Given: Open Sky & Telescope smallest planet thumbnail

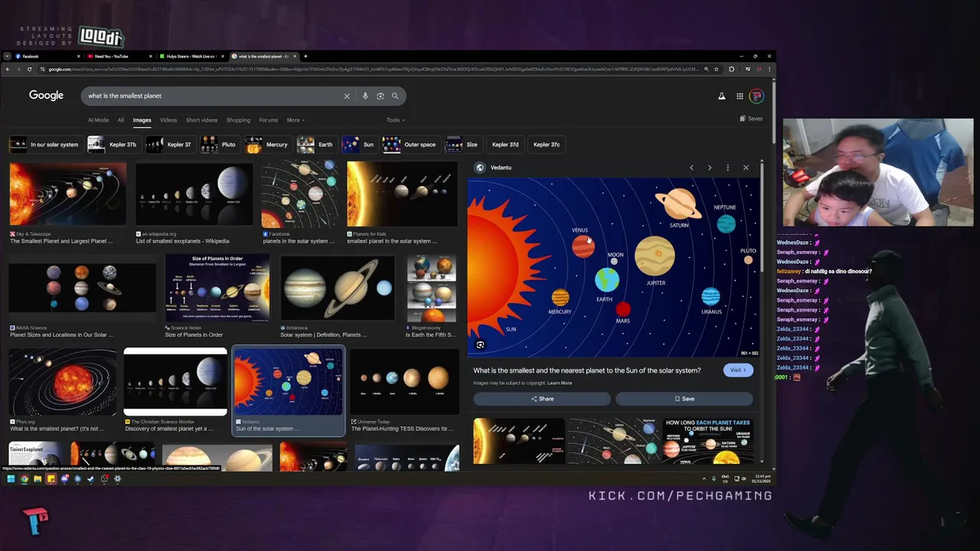Looking at the screenshot, I should [x=68, y=194].
